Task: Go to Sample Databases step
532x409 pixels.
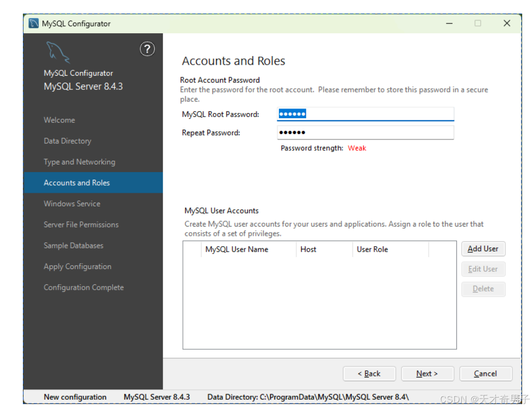Action: 74,246
